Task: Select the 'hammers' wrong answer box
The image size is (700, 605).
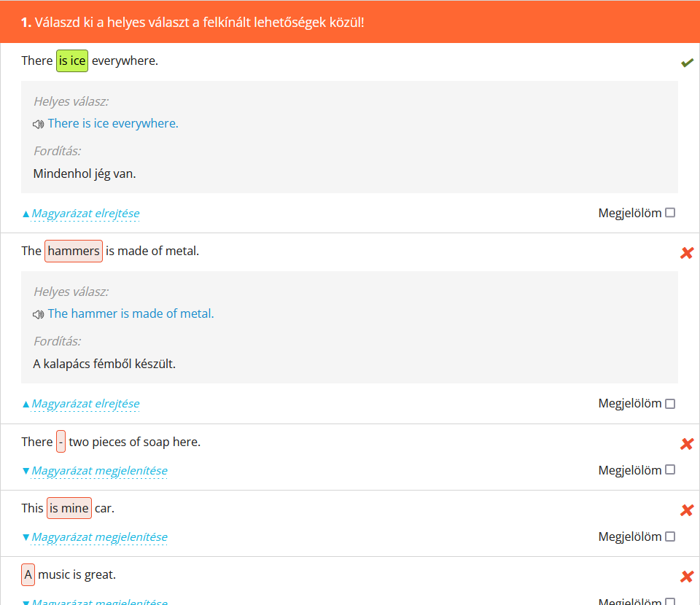Action: (74, 251)
